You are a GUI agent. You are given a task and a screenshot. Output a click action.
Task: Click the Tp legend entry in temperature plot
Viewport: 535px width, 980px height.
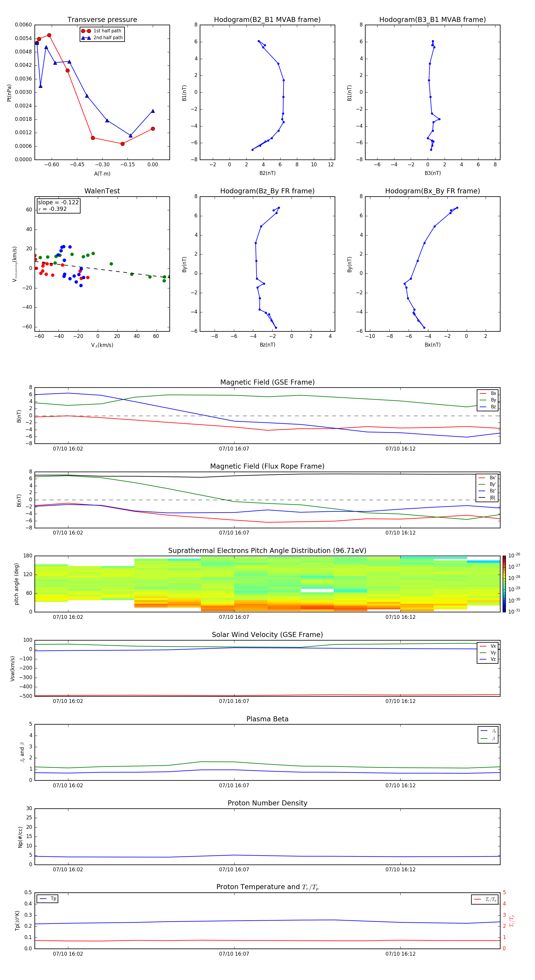click(x=48, y=899)
